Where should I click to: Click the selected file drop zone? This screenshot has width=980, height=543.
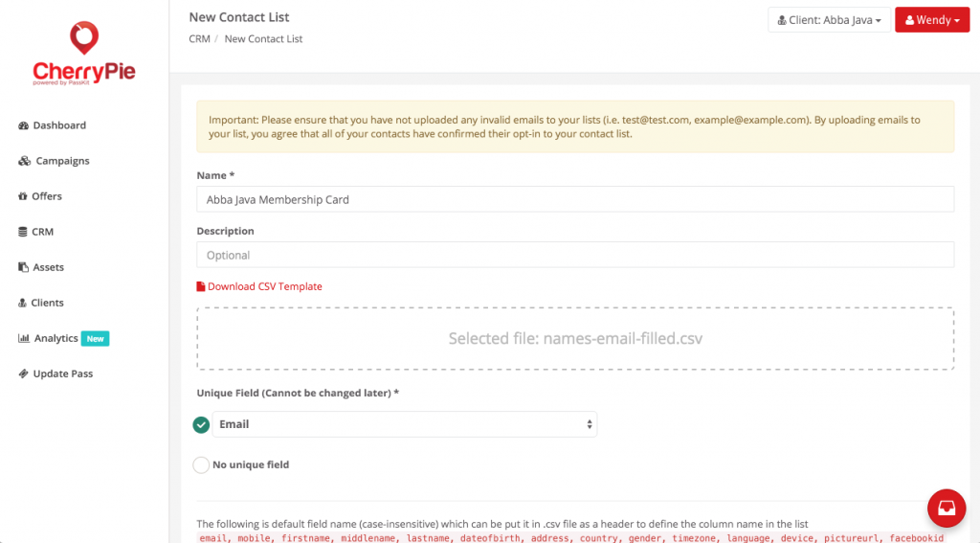575,338
